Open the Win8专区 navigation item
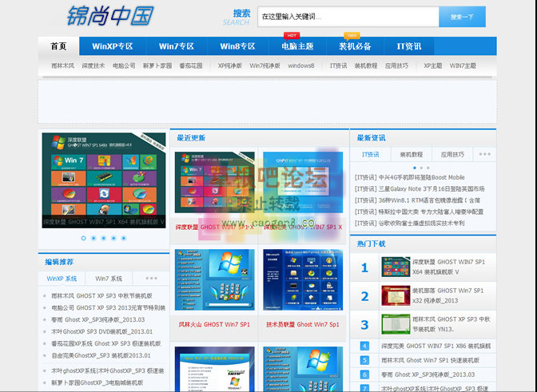 coord(237,46)
